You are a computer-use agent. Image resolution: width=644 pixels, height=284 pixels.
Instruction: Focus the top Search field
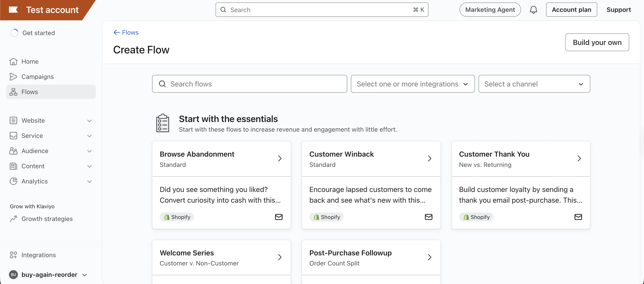322,10
